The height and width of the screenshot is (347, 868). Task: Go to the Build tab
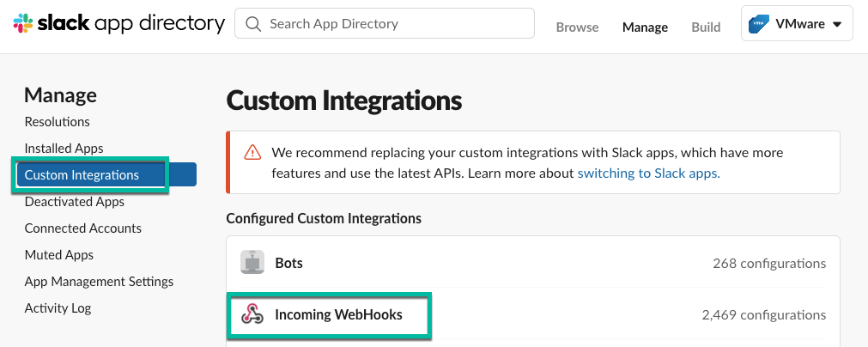[x=706, y=27]
